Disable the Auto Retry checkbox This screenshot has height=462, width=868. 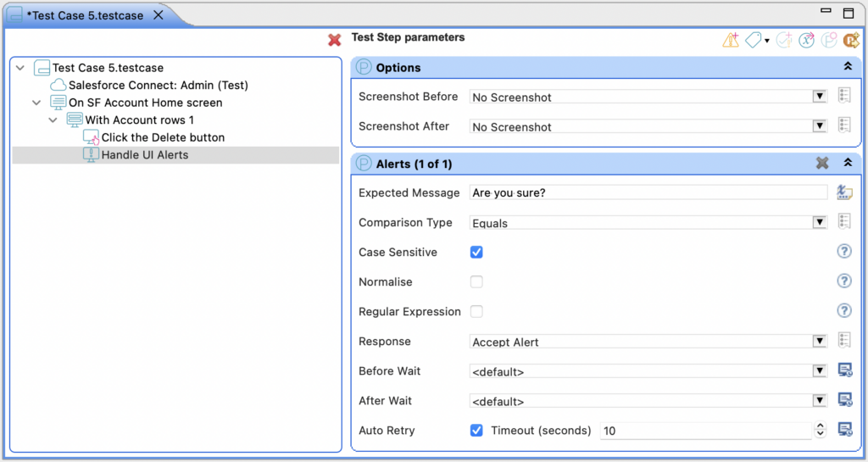click(x=476, y=431)
